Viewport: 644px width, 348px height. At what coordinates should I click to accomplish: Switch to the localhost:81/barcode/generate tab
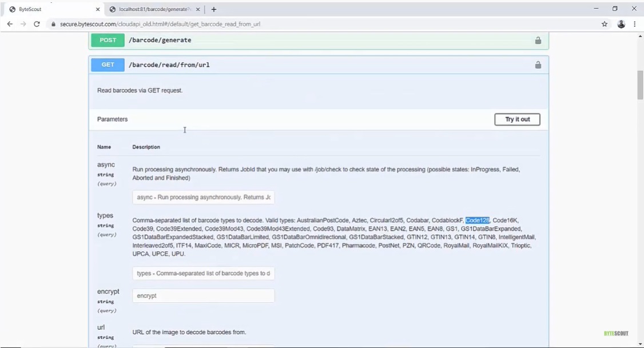pyautogui.click(x=154, y=9)
